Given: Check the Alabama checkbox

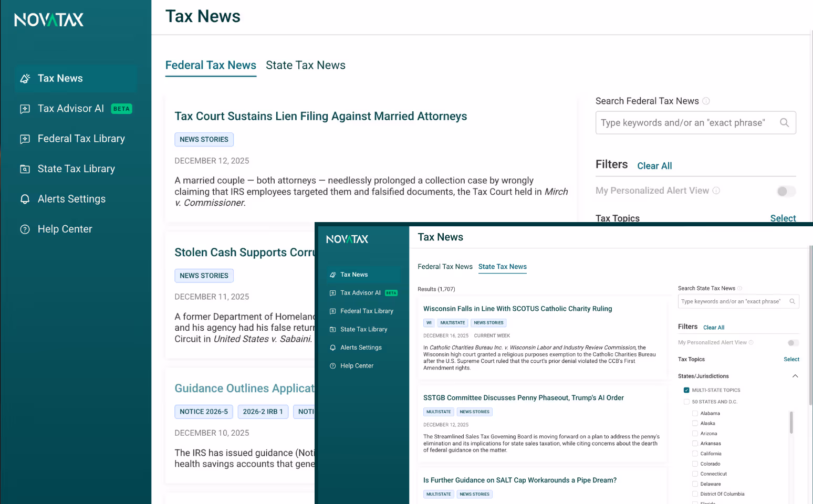Looking at the screenshot, I should point(695,413).
